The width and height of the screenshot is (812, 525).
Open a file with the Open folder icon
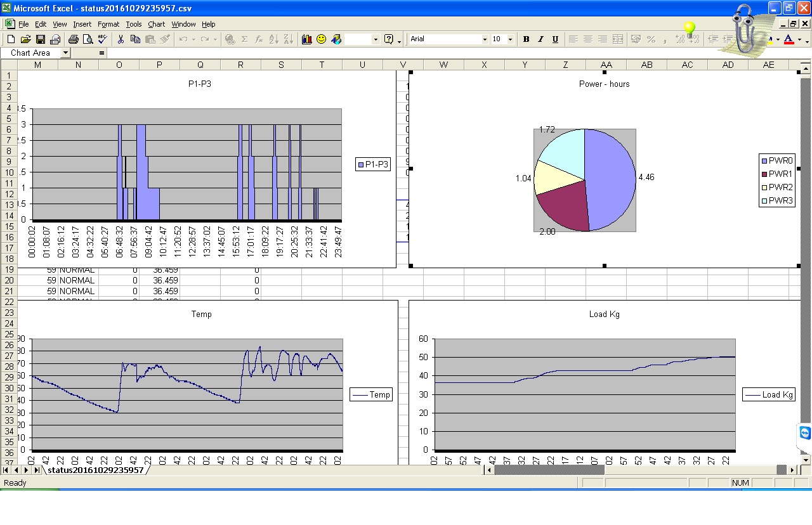(25, 39)
